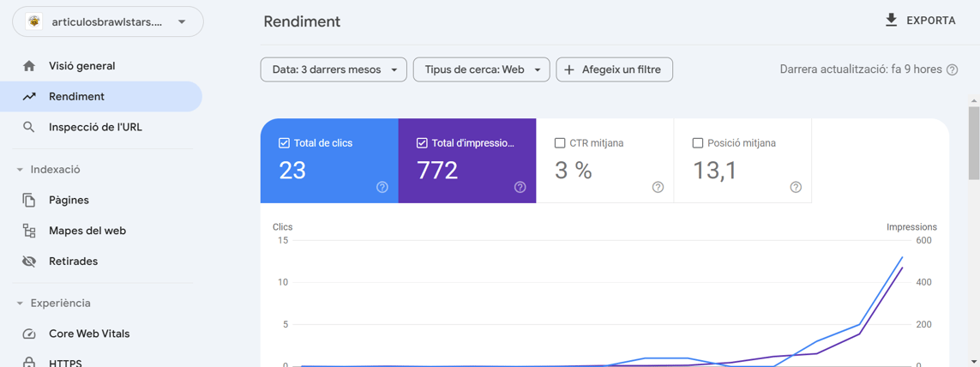Open the articulosbrawlstars property selector dropdown

(x=108, y=22)
